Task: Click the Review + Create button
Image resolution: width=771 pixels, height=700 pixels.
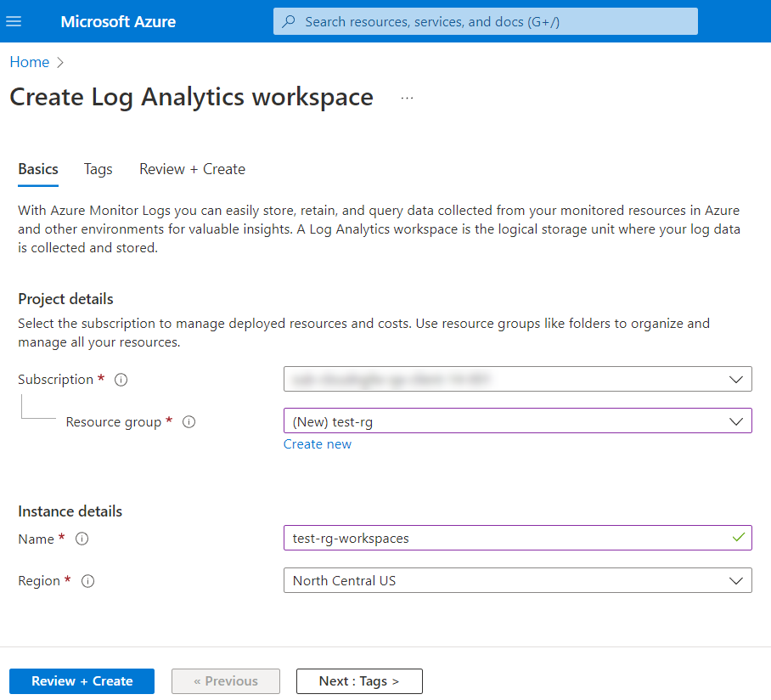Action: point(82,681)
